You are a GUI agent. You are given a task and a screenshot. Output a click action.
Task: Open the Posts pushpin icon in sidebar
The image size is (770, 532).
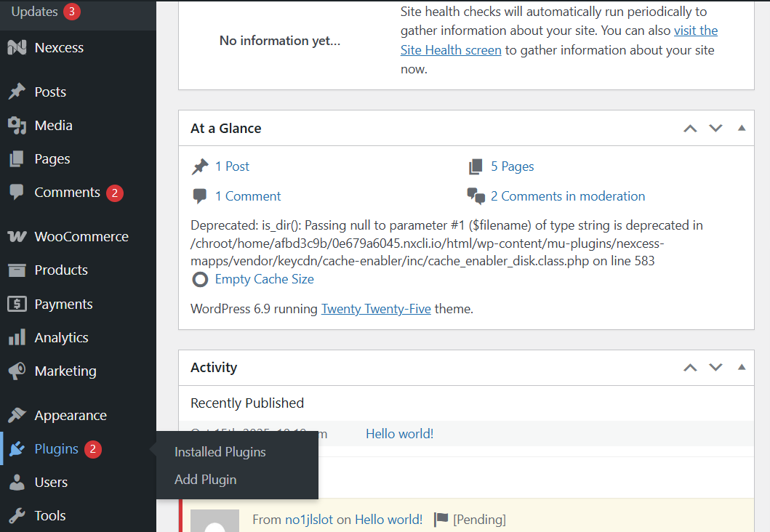pos(17,91)
